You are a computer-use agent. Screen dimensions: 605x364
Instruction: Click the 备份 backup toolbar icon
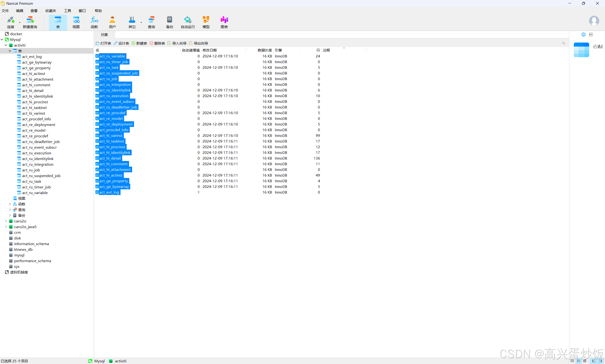[169, 22]
